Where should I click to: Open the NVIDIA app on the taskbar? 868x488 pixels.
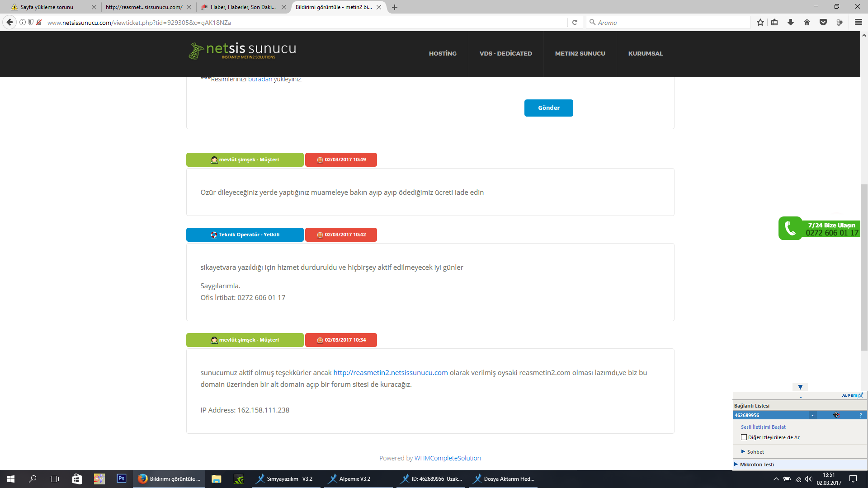pos(239,479)
